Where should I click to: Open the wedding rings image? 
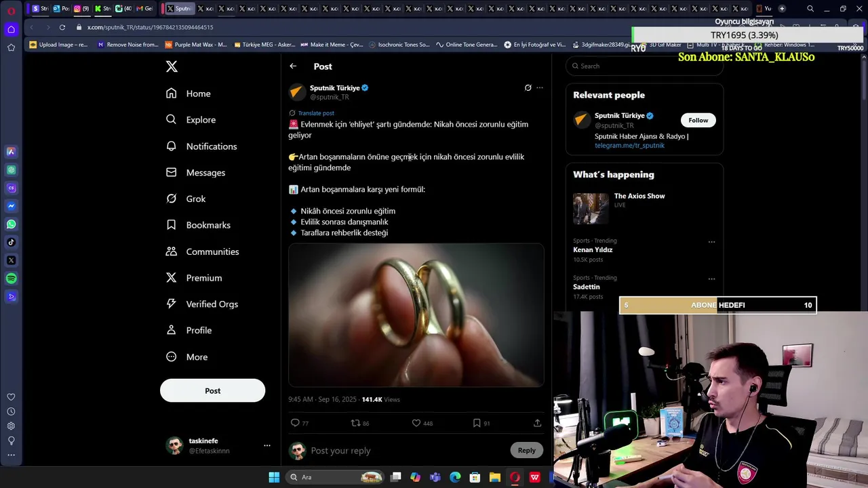416,314
